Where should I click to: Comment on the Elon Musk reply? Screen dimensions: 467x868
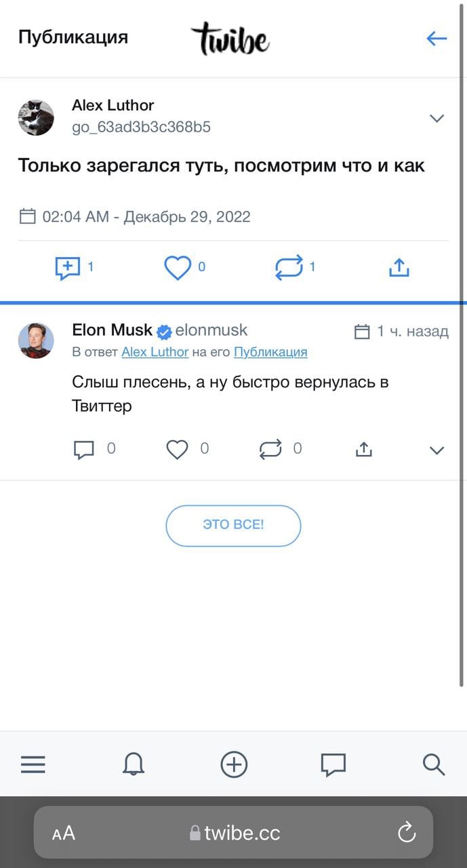tap(83, 450)
